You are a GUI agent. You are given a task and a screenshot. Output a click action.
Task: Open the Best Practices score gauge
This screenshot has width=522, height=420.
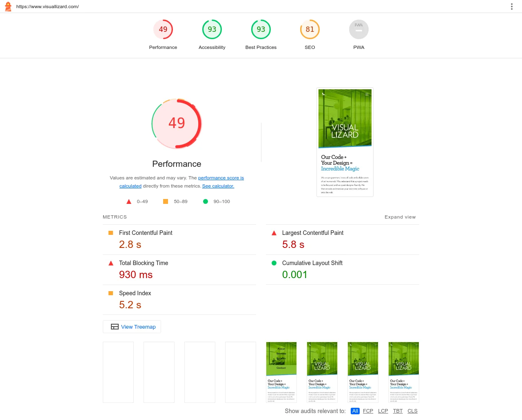pyautogui.click(x=261, y=30)
